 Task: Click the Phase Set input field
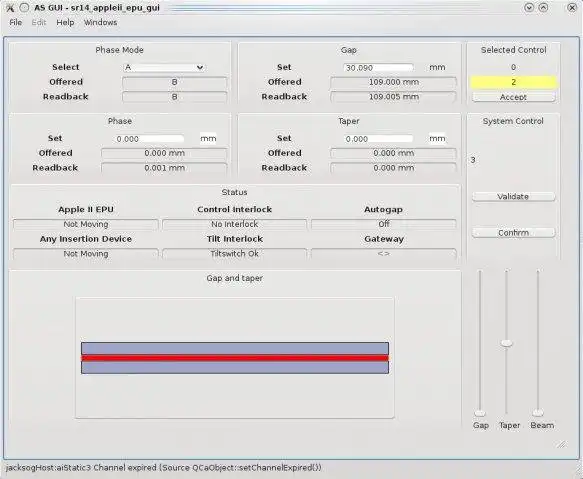(x=149, y=139)
